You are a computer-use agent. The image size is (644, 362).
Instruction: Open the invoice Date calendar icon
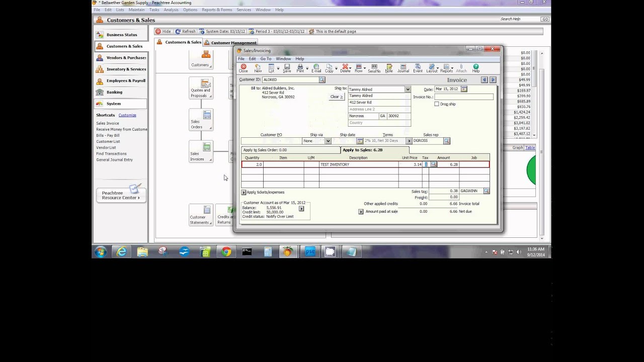pos(464,89)
